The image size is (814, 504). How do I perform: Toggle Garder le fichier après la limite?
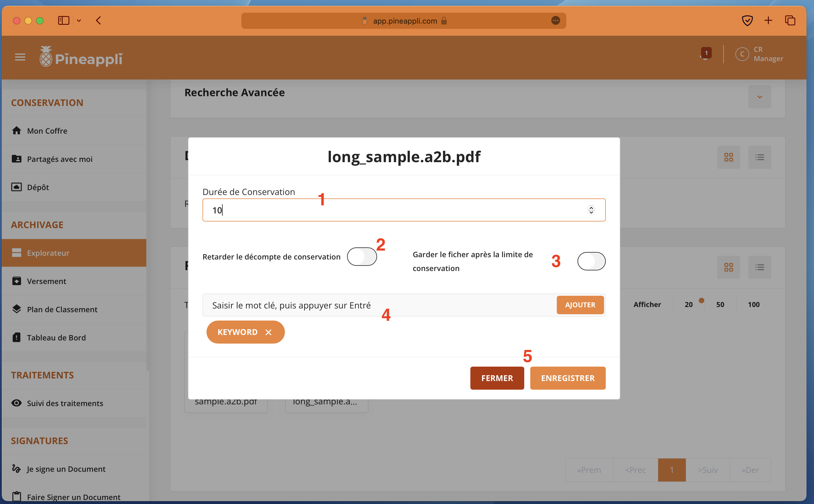pyautogui.click(x=591, y=261)
